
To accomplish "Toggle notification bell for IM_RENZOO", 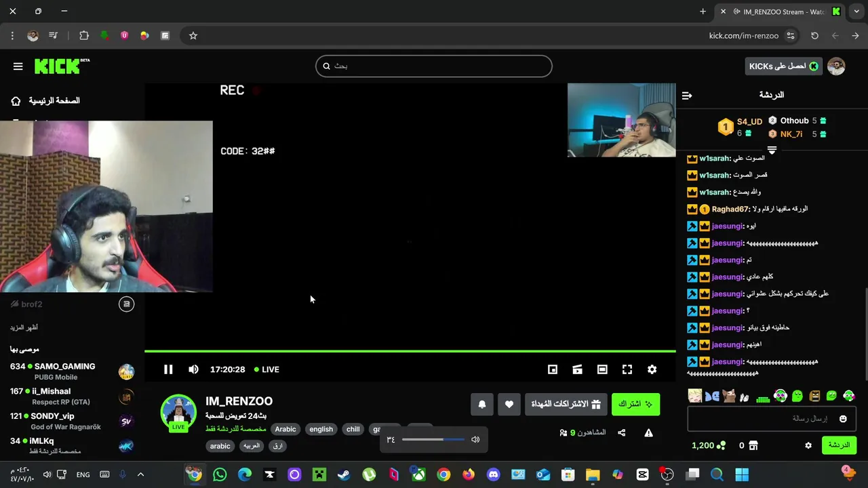I will [x=482, y=404].
